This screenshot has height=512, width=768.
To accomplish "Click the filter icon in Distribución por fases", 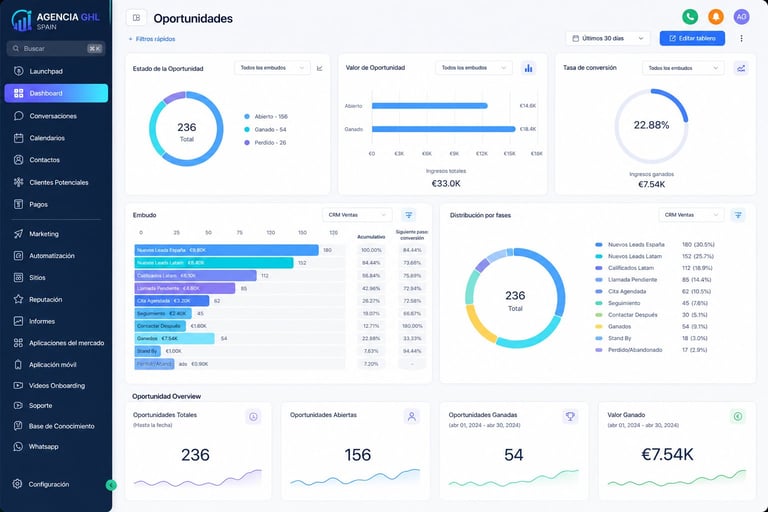I will coord(738,215).
